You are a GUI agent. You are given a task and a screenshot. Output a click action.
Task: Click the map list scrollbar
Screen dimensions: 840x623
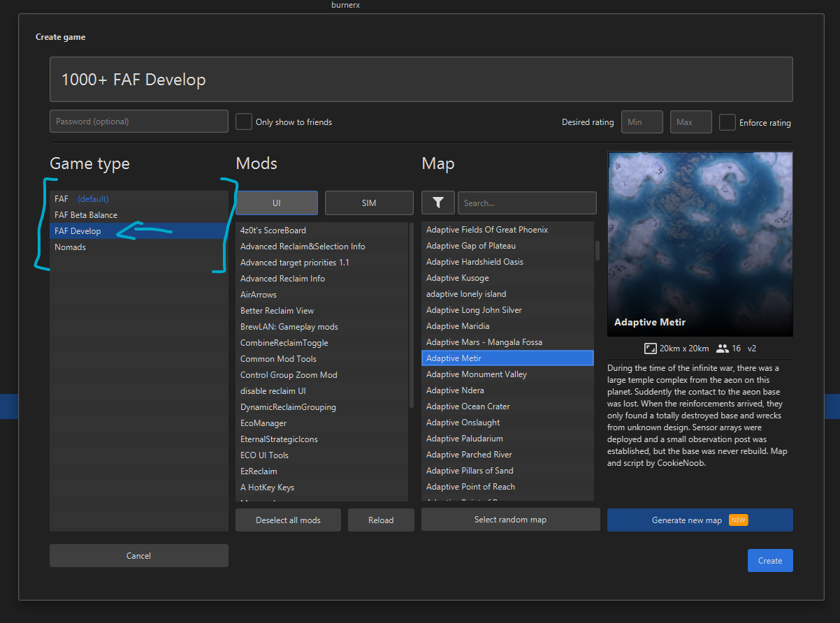point(598,250)
